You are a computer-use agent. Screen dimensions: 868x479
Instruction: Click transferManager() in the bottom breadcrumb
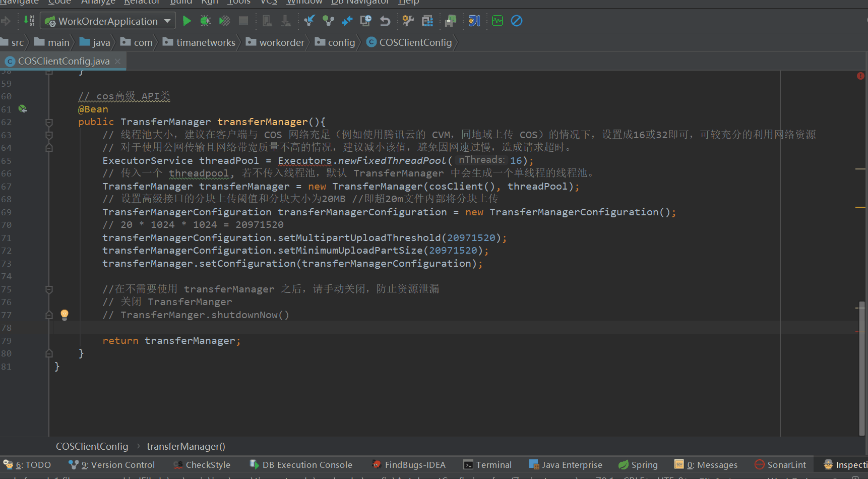pos(186,446)
